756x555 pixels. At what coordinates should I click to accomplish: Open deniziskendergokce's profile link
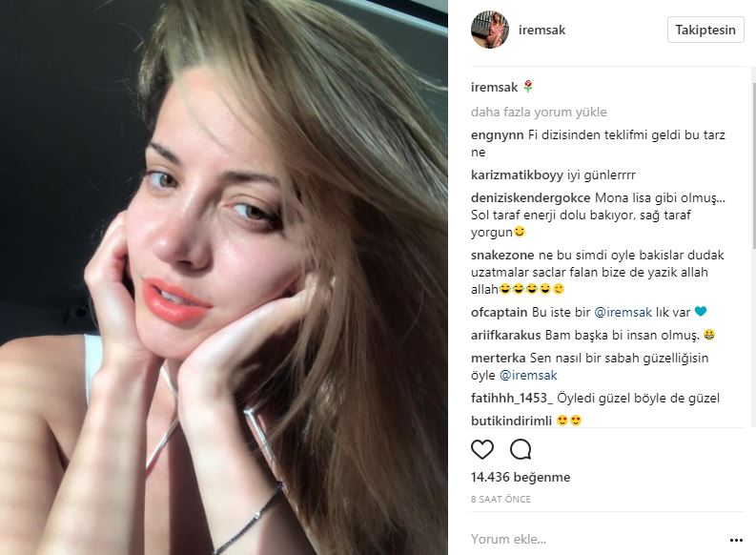pos(531,197)
